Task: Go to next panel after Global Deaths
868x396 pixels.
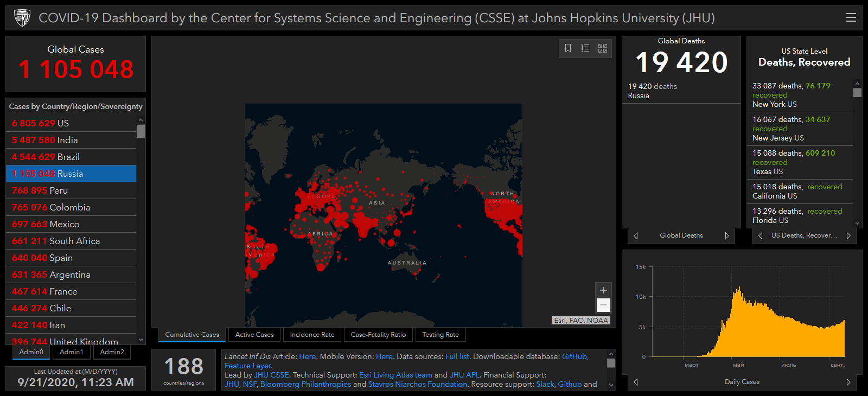Action: [x=727, y=235]
